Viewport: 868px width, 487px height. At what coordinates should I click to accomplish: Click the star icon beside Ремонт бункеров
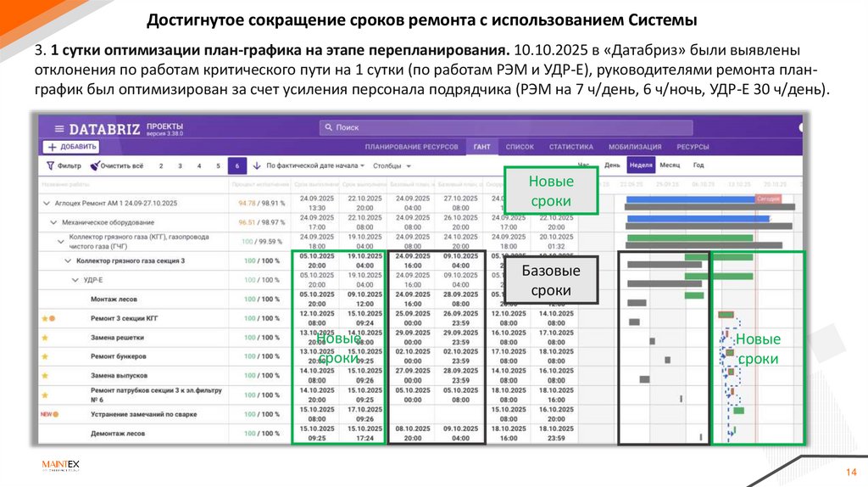pos(45,356)
